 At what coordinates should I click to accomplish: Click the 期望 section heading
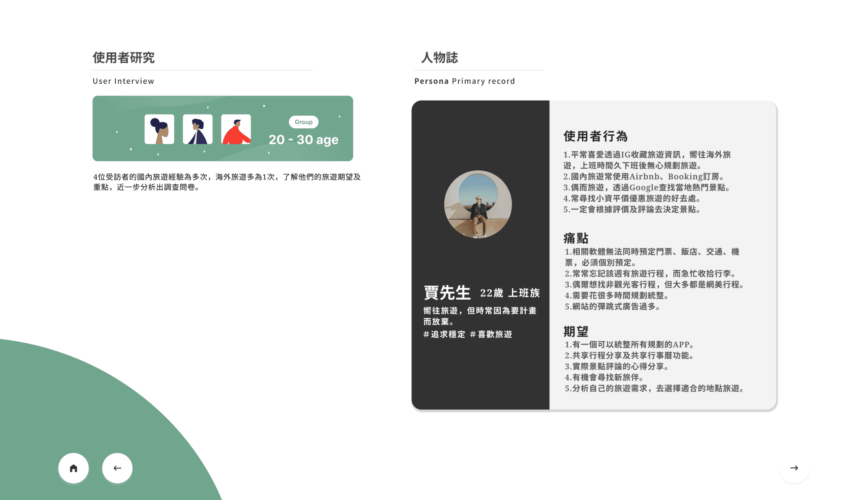[576, 332]
